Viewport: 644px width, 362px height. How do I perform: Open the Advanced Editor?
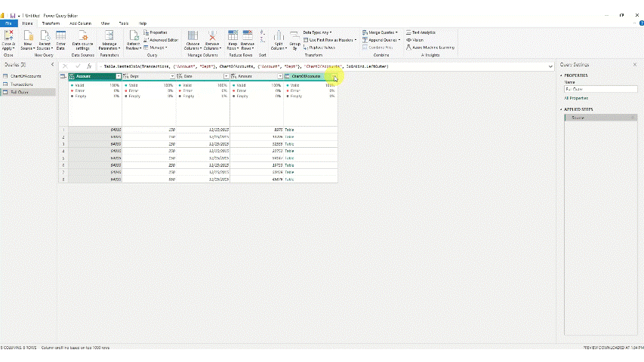tap(163, 40)
